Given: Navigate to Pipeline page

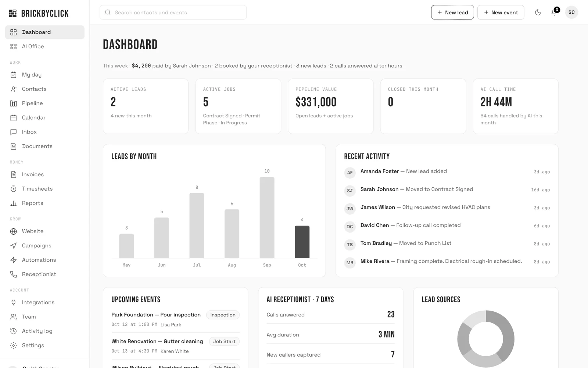Looking at the screenshot, I should click(44, 103).
